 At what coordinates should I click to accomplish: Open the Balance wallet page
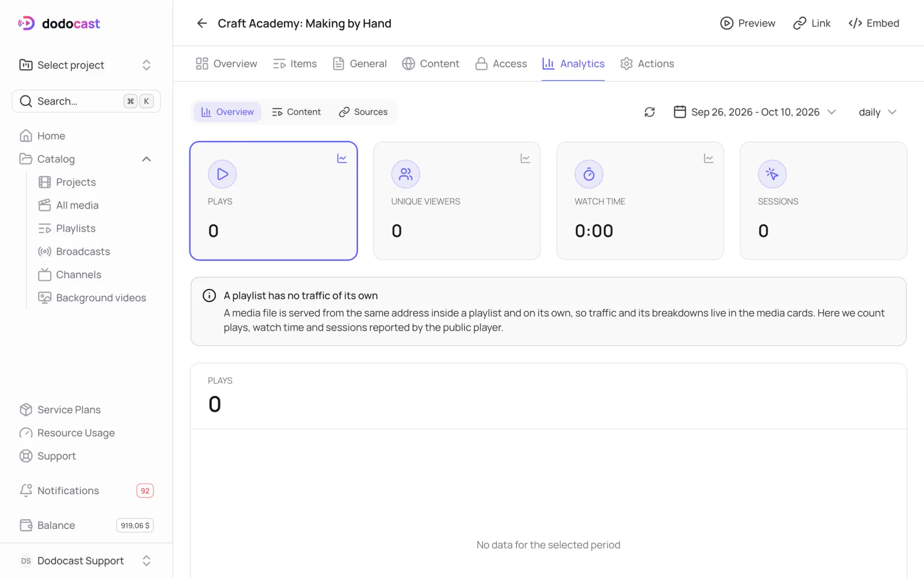87,525
